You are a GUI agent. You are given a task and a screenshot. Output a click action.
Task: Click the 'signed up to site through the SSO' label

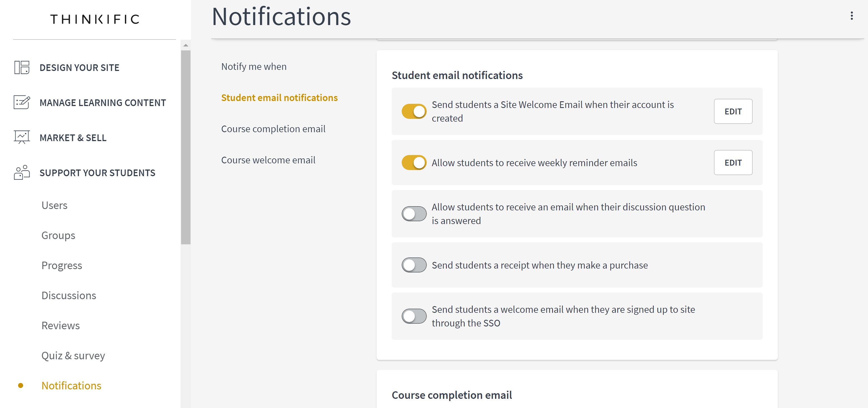(x=563, y=316)
